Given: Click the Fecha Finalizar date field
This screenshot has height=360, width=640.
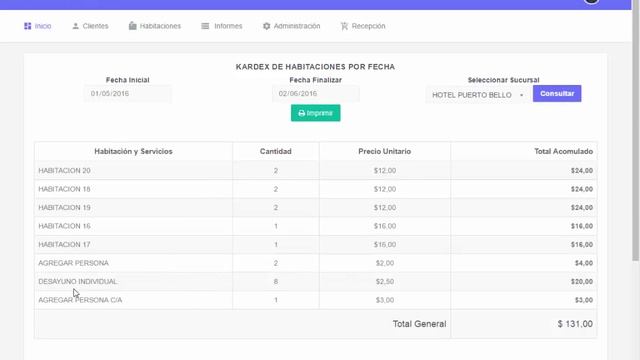Looking at the screenshot, I should click(316, 93).
